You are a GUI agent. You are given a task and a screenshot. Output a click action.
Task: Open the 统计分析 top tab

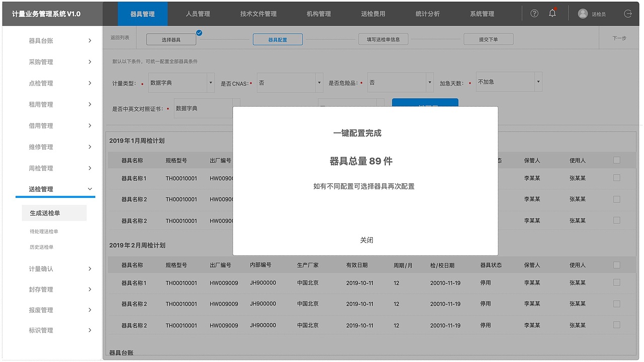pyautogui.click(x=428, y=14)
